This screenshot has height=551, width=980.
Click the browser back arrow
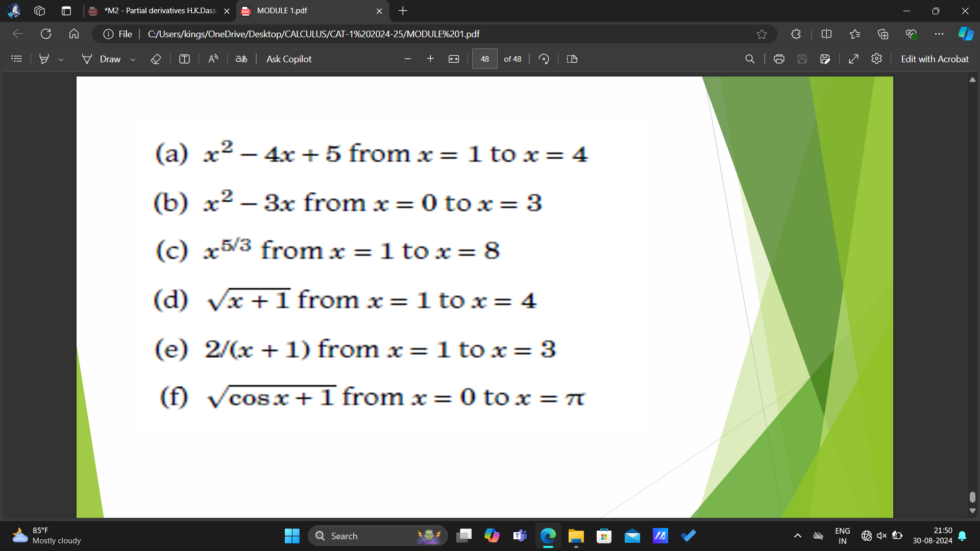[18, 34]
